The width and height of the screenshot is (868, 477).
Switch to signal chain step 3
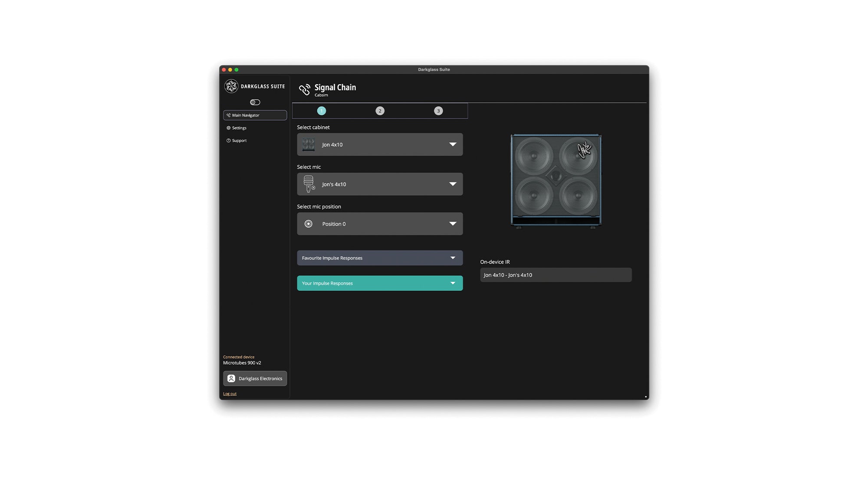click(438, 111)
